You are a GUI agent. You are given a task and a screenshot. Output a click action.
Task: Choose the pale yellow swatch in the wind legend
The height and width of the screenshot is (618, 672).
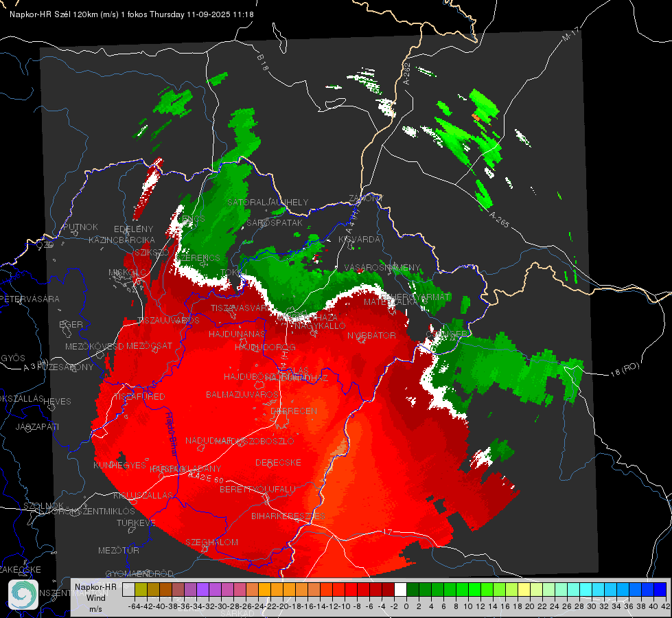coord(524,590)
